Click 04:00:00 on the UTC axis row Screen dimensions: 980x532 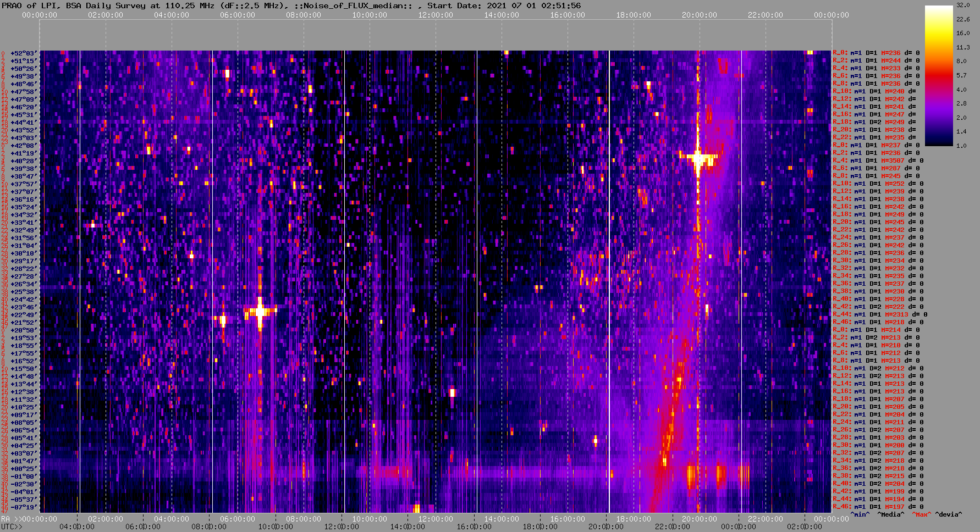point(77,527)
